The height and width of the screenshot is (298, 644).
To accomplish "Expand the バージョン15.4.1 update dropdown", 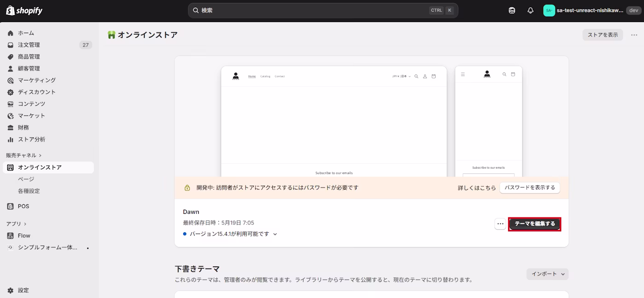I will coord(276,234).
